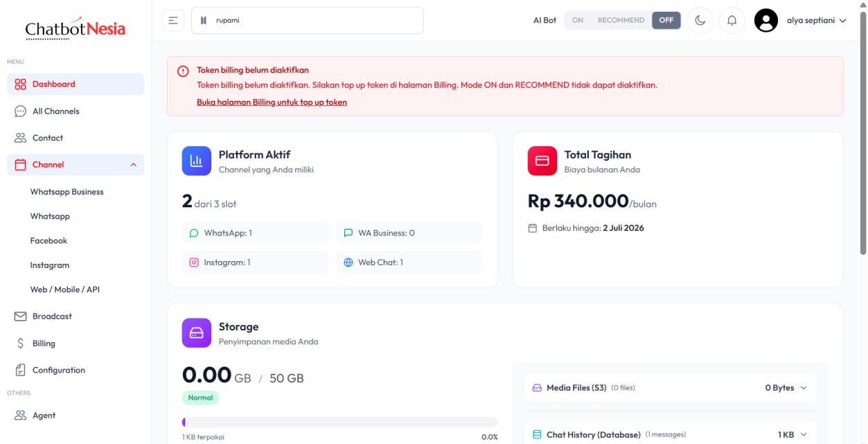
Task: Click the user avatar profile picture
Action: coord(766,20)
